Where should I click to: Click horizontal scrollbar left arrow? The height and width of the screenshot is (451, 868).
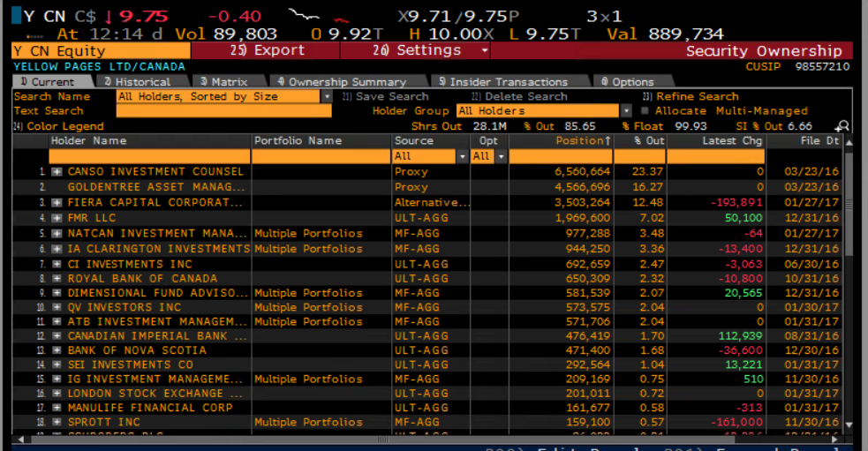20,440
